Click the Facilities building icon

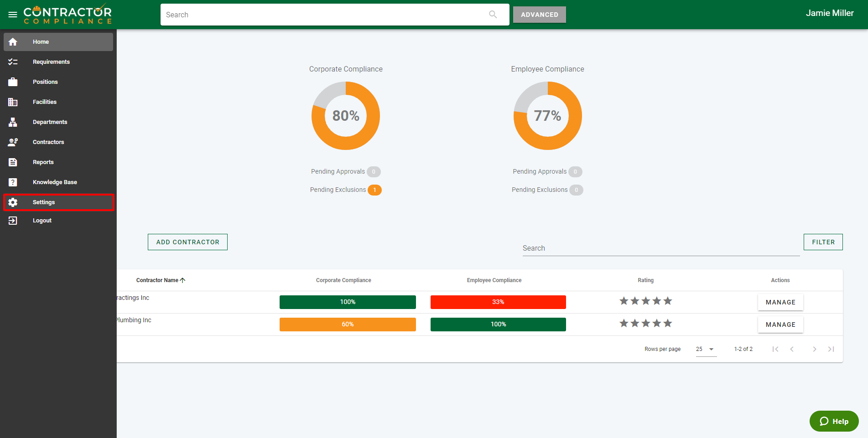click(x=13, y=102)
